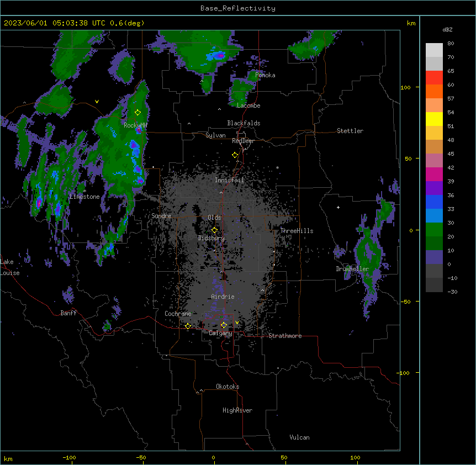Click the Airdrie label
Screen dimensions: 476x465
coord(223,297)
